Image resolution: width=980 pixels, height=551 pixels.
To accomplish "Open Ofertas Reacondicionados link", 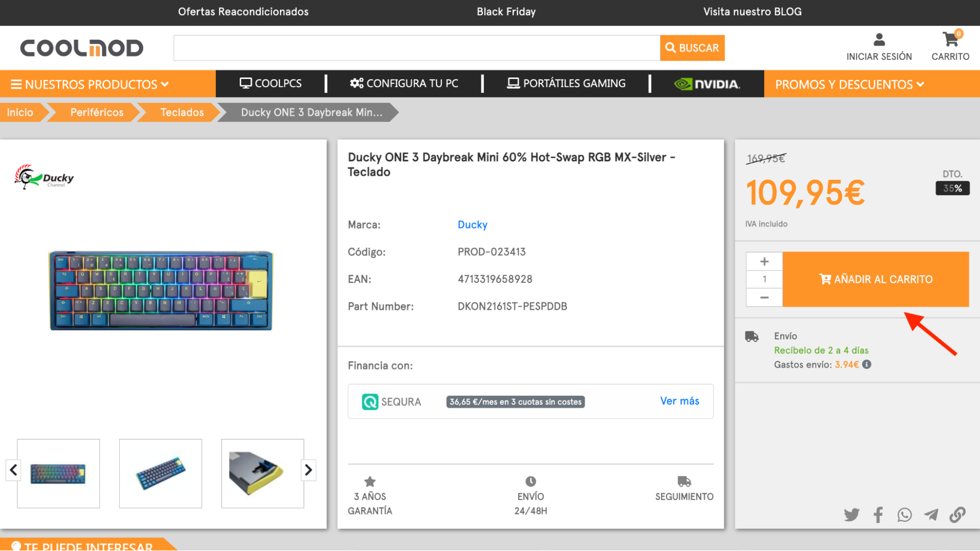I will click(x=243, y=12).
